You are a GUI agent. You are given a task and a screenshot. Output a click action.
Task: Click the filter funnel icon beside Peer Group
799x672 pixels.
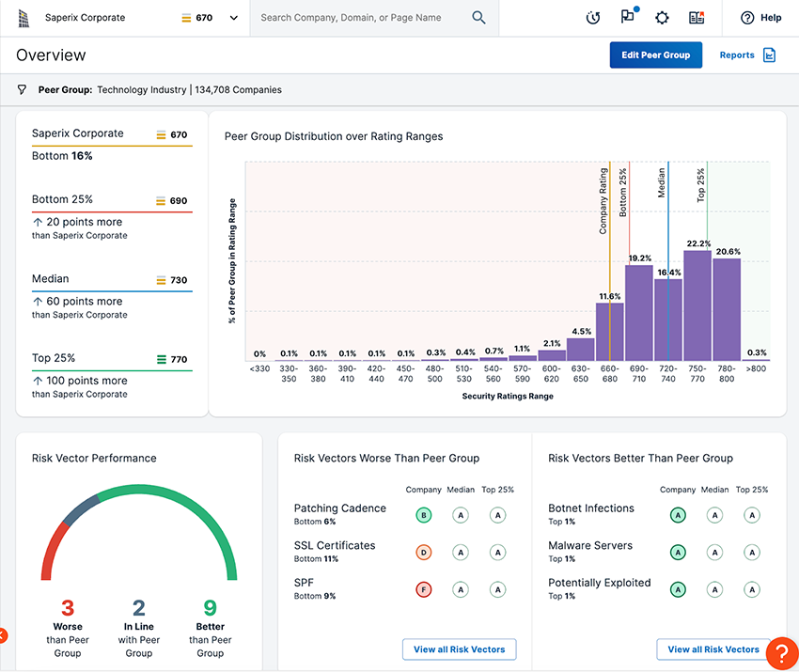21,89
